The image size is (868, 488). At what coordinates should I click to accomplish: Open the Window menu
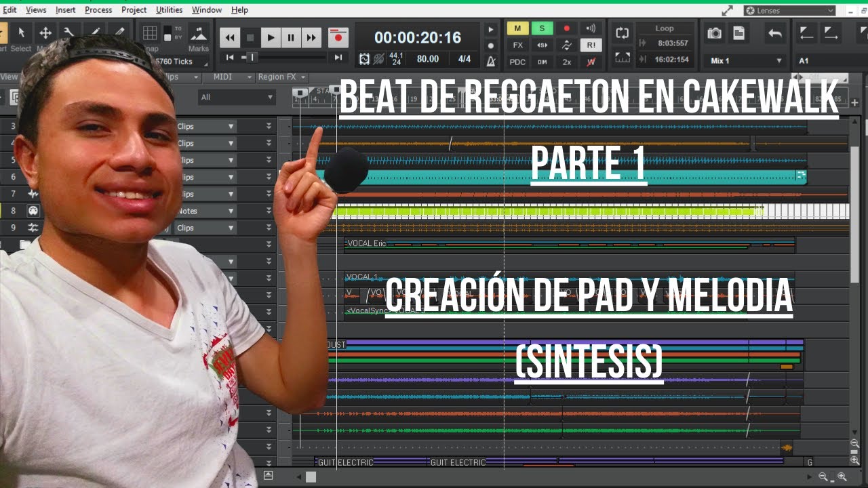pyautogui.click(x=206, y=10)
